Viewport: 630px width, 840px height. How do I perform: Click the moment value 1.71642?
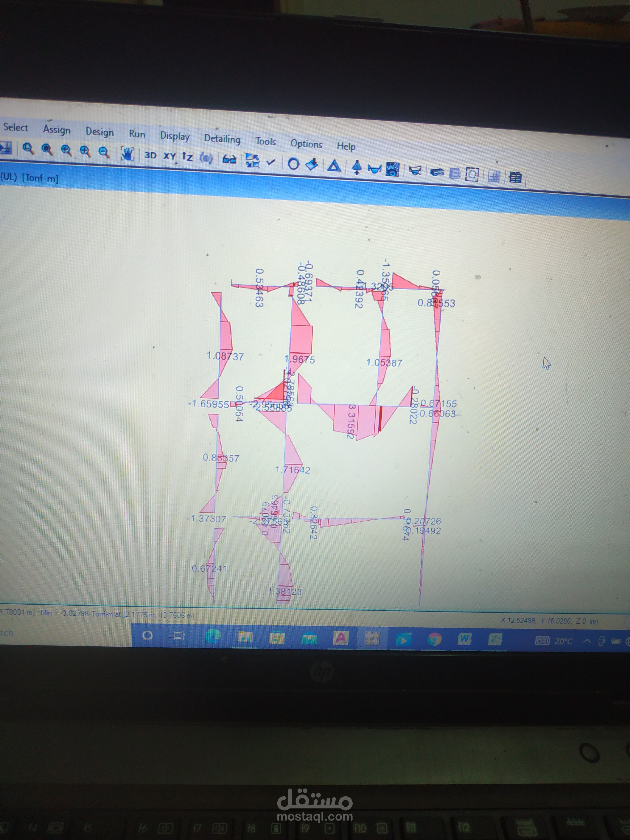click(x=292, y=470)
